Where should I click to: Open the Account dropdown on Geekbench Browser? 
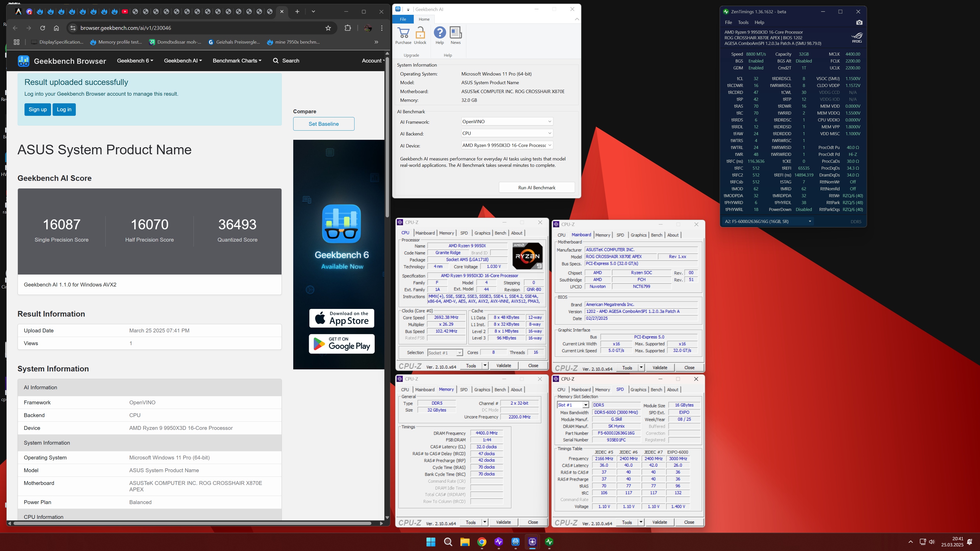tap(373, 61)
